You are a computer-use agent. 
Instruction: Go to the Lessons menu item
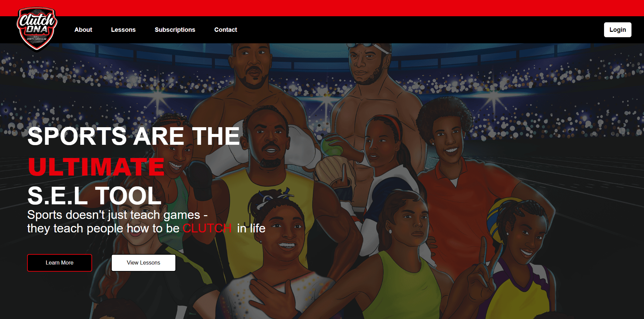[123, 30]
